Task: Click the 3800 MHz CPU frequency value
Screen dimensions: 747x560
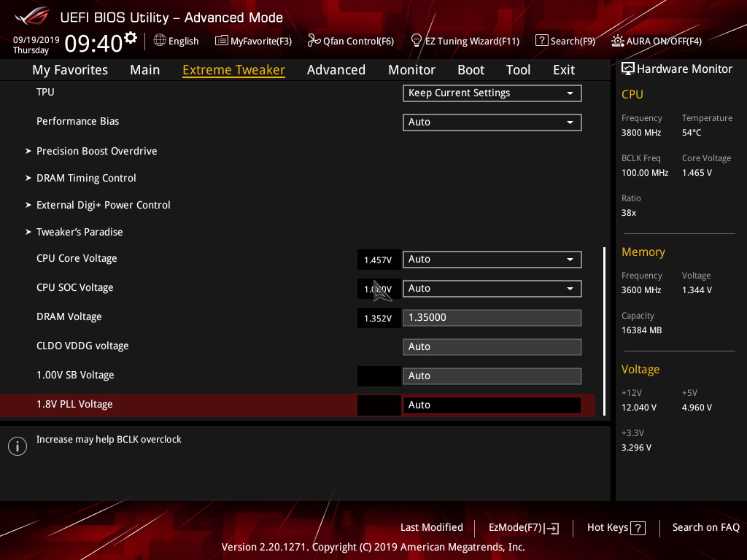Action: pos(641,133)
